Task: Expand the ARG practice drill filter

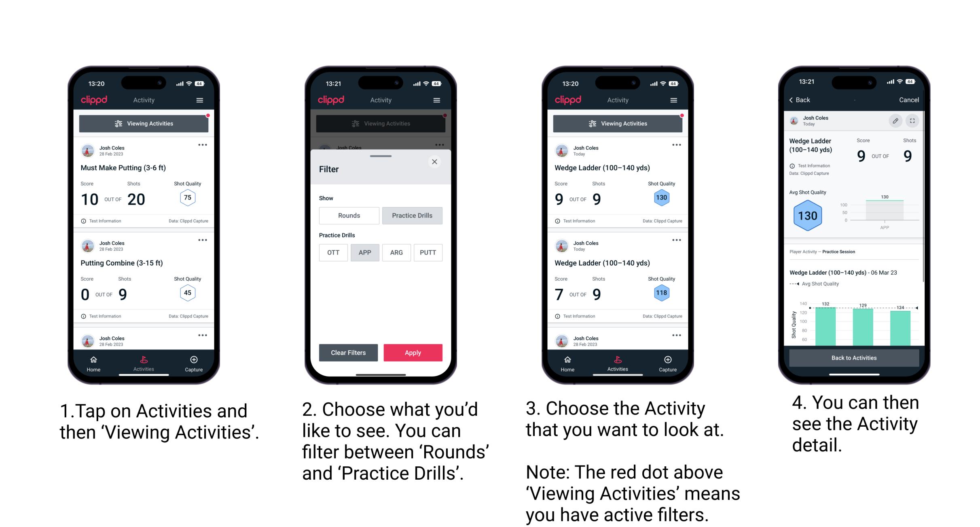Action: click(x=396, y=252)
